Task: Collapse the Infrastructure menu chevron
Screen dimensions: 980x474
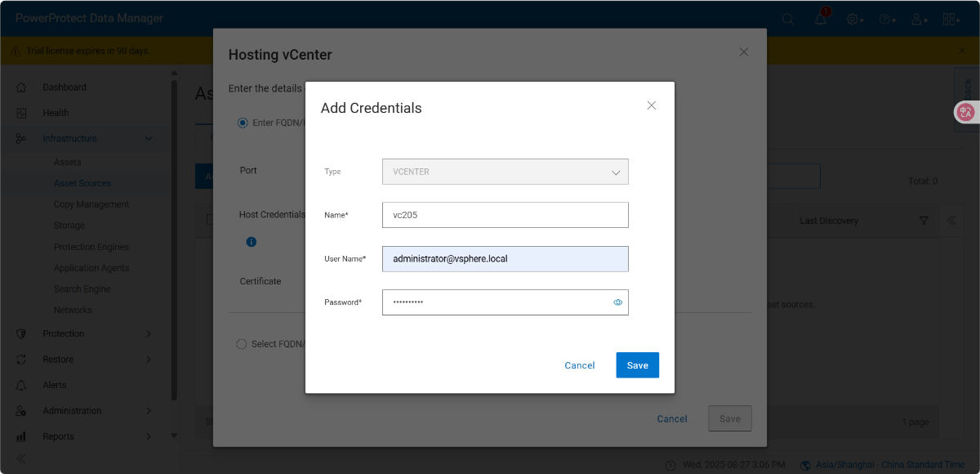Action: [x=149, y=139]
